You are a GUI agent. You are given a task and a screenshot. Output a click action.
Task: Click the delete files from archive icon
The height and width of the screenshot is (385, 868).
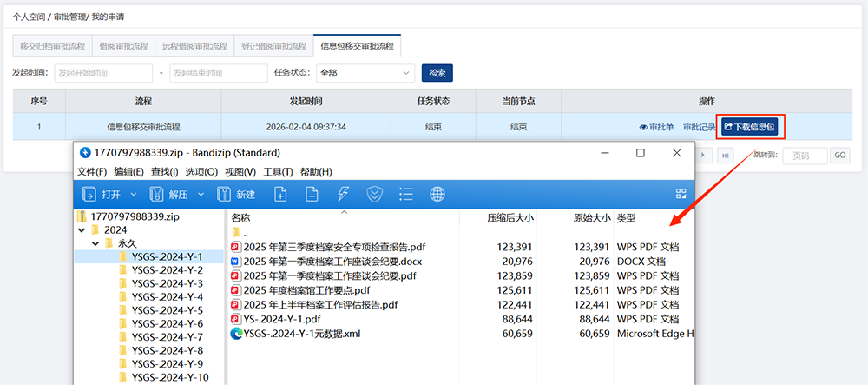coord(312,194)
